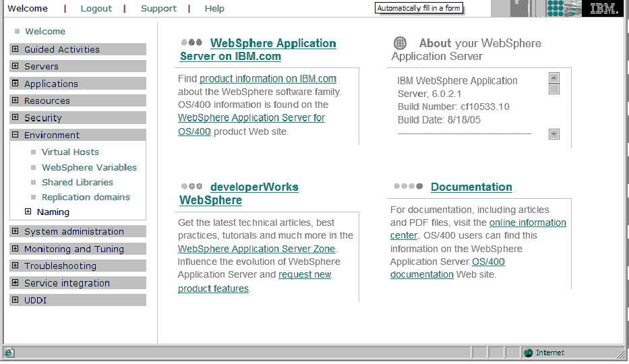Open the Documentation heading link
Image resolution: width=629 pixels, height=364 pixels.
coord(471,187)
